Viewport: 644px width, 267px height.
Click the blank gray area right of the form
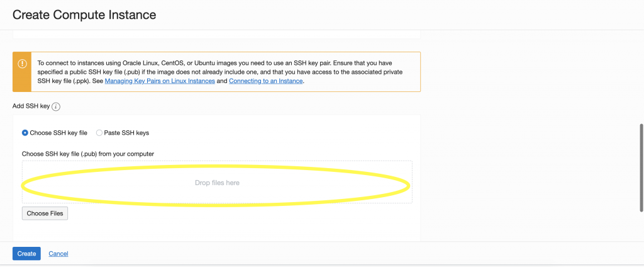[x=529, y=136]
